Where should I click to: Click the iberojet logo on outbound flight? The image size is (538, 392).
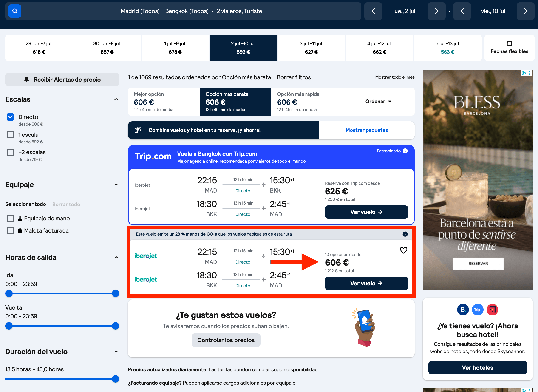(x=145, y=256)
